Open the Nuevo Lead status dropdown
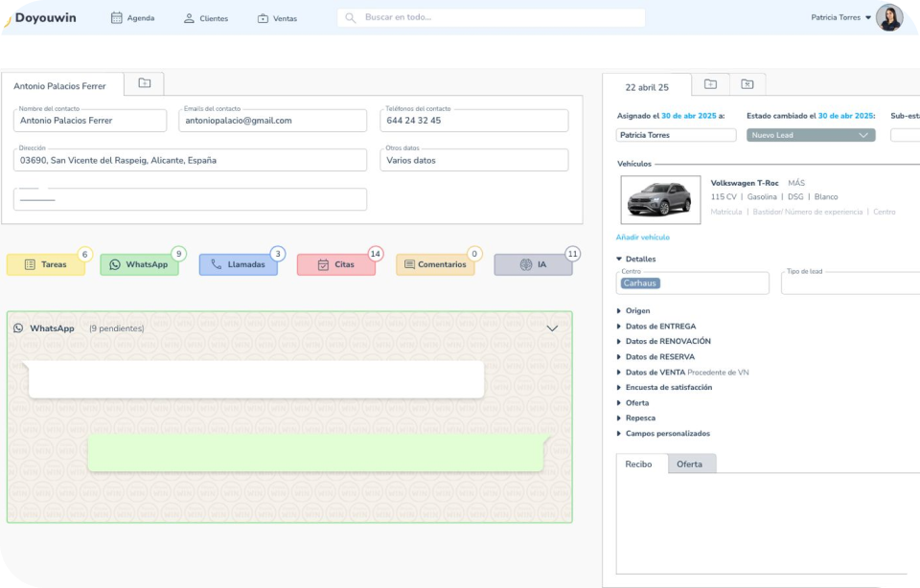 810,135
